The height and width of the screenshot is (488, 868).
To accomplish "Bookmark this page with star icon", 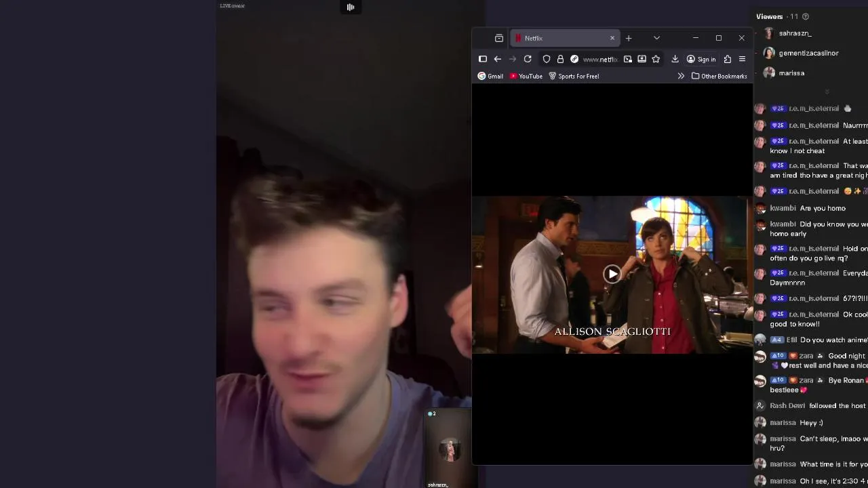I will click(x=656, y=59).
